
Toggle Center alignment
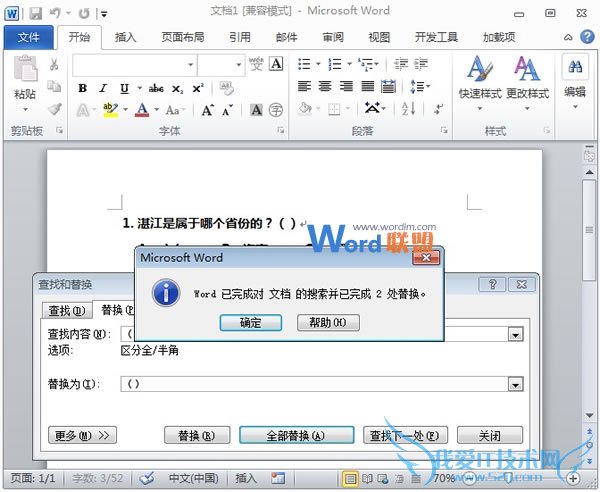click(x=325, y=86)
